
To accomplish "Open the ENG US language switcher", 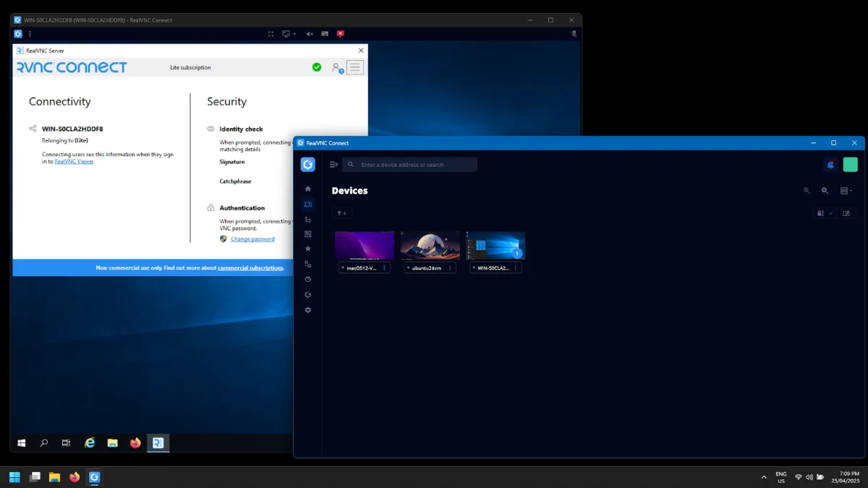I will click(x=781, y=477).
